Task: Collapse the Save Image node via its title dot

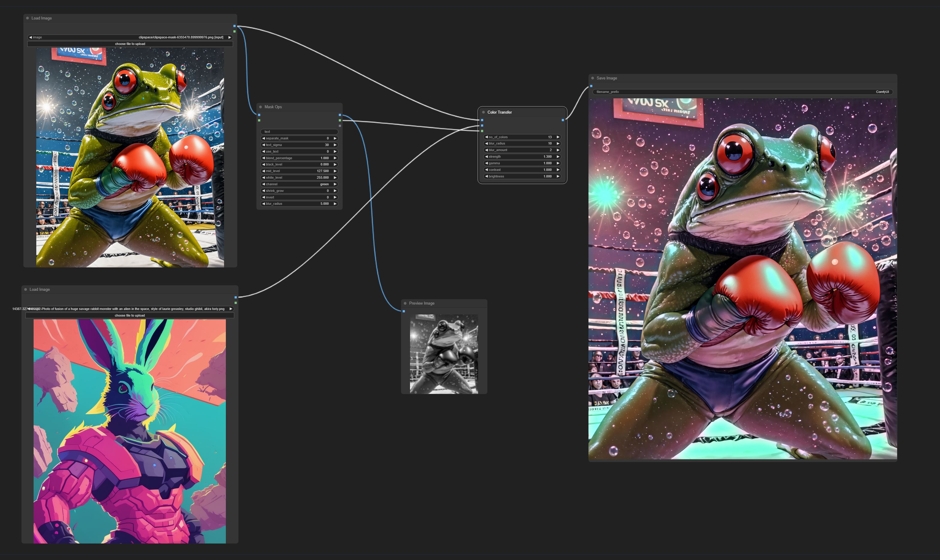Action: [592, 78]
